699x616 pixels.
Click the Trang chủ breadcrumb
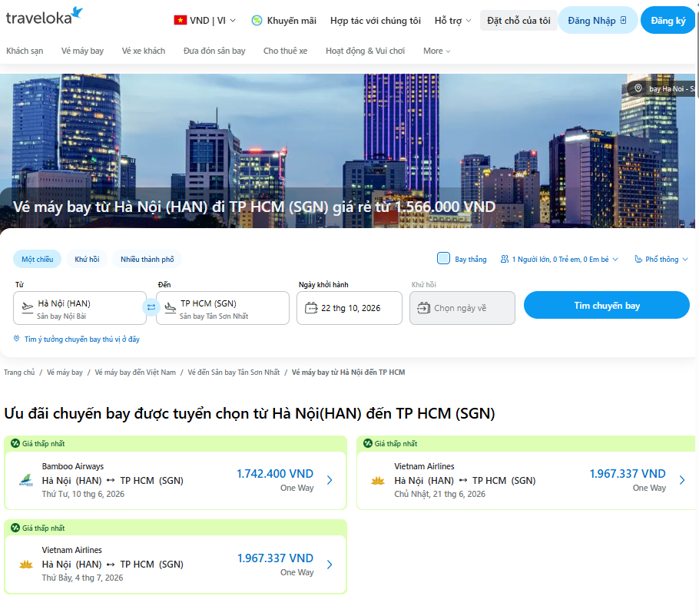point(19,373)
